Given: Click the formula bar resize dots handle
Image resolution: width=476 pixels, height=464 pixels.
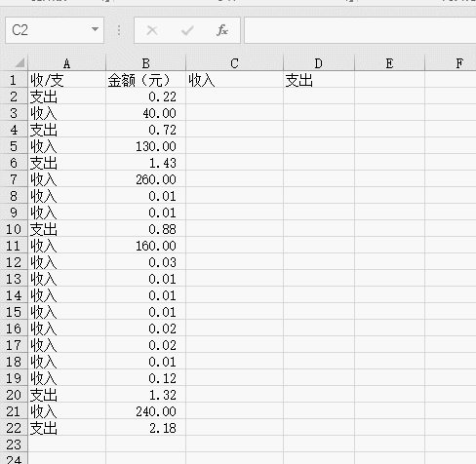Looking at the screenshot, I should pyautogui.click(x=119, y=30).
